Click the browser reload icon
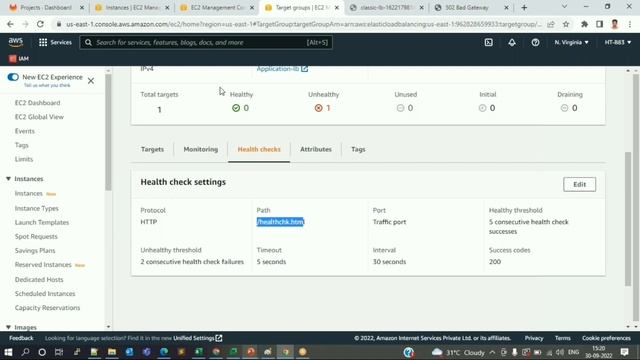The width and height of the screenshot is (640, 360). [x=40, y=24]
